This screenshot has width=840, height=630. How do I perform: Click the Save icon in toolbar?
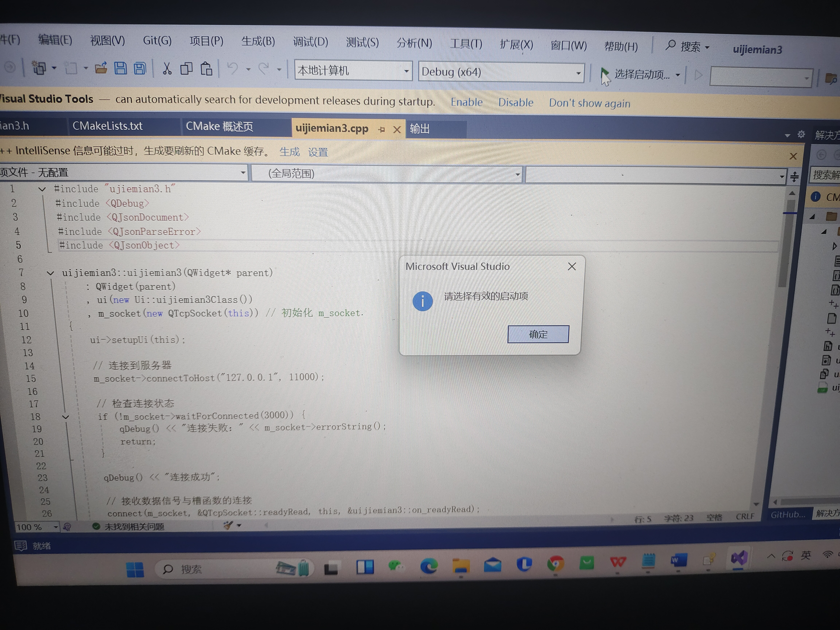[120, 68]
